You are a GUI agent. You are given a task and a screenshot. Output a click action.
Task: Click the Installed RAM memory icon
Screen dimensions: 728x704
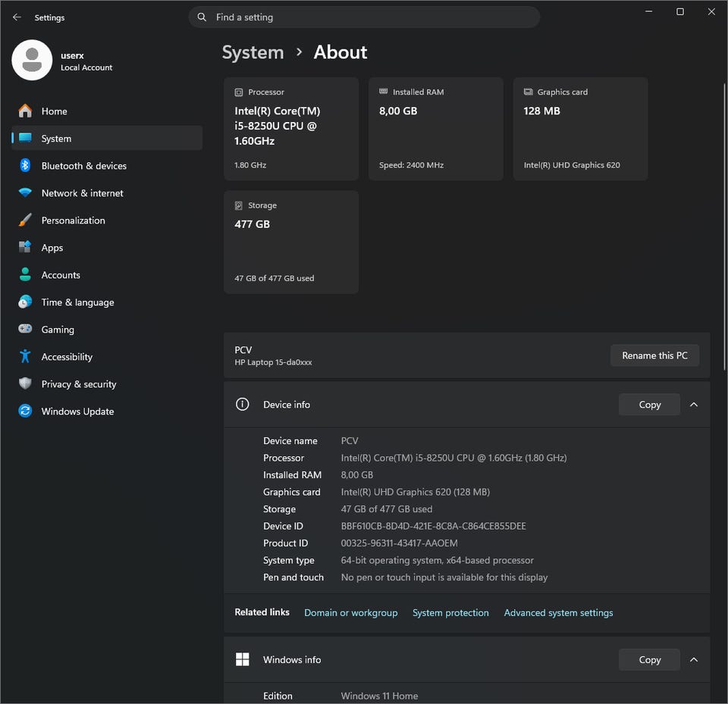point(383,92)
